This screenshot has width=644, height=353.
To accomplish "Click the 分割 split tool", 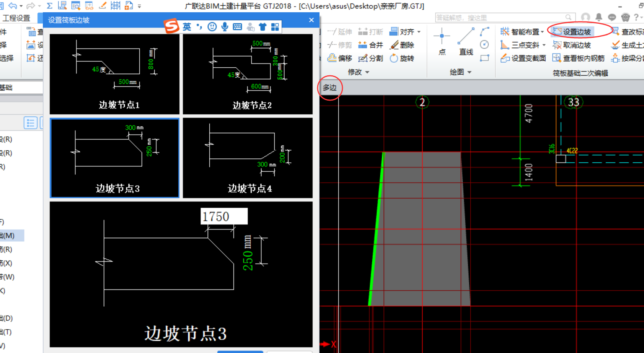I will pyautogui.click(x=370, y=58).
